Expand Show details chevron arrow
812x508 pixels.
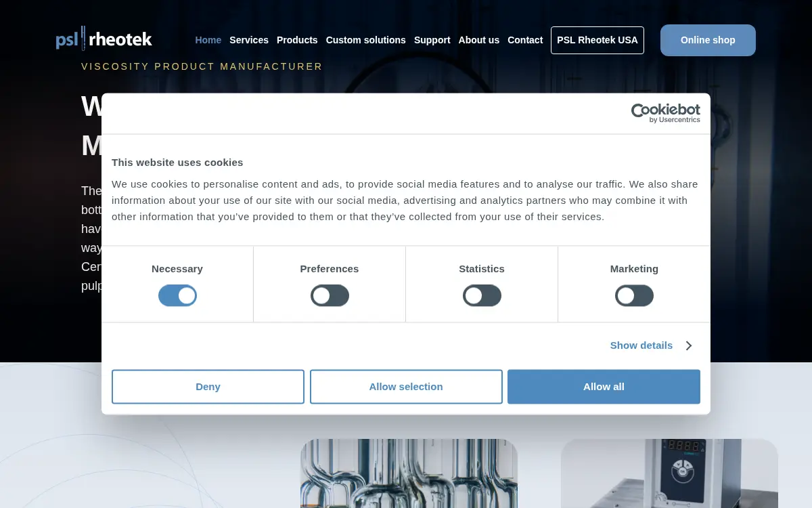click(x=688, y=345)
